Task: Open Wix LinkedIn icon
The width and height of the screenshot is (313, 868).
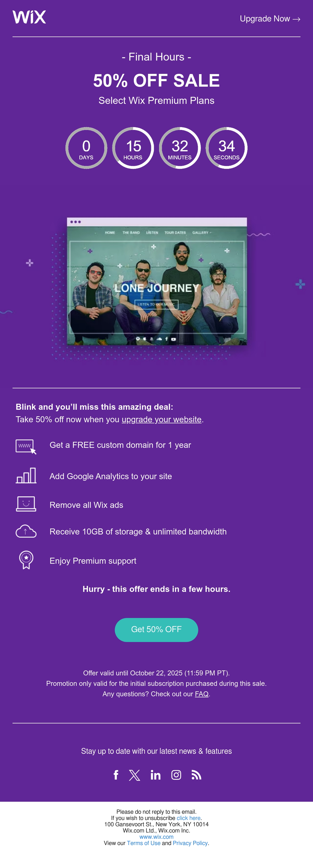Action: pyautogui.click(x=155, y=775)
